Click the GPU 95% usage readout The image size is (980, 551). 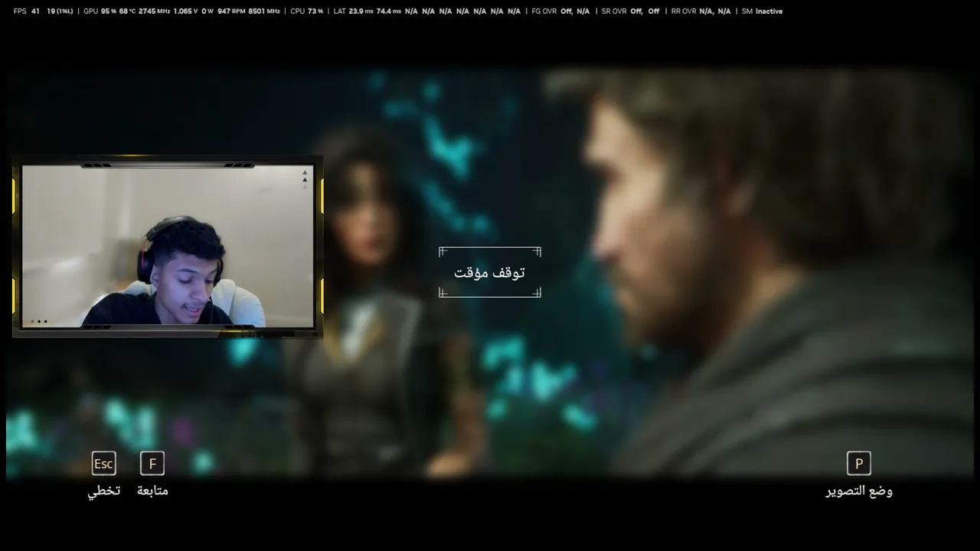(100, 11)
